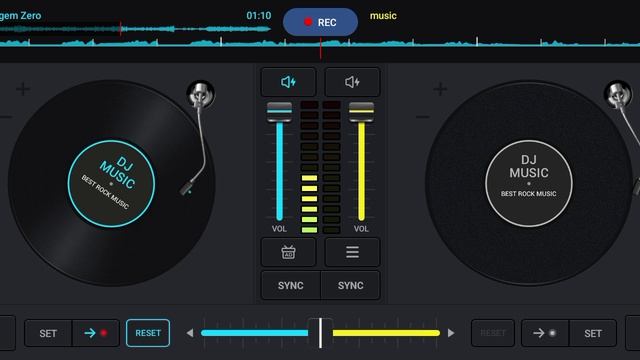The width and height of the screenshot is (640, 360).
Task: Click the right yellow VOL label
Action: pos(361,229)
